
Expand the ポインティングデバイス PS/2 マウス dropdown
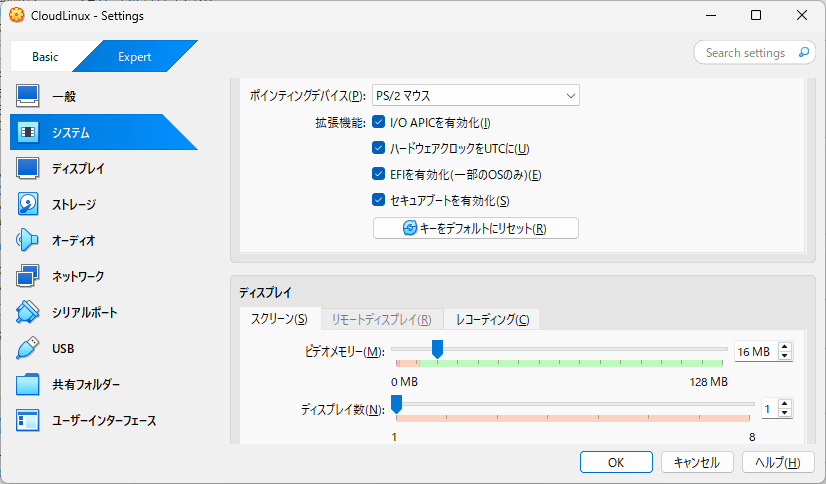476,96
